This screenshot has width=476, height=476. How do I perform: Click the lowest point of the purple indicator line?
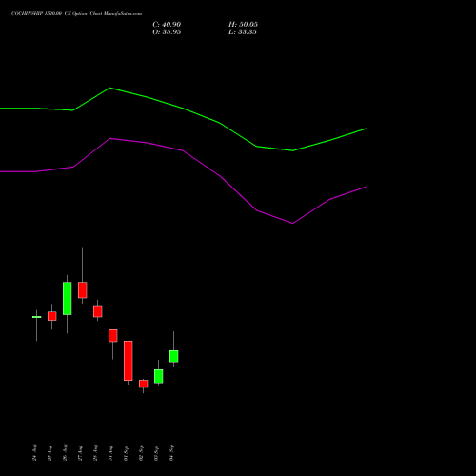[292, 224]
